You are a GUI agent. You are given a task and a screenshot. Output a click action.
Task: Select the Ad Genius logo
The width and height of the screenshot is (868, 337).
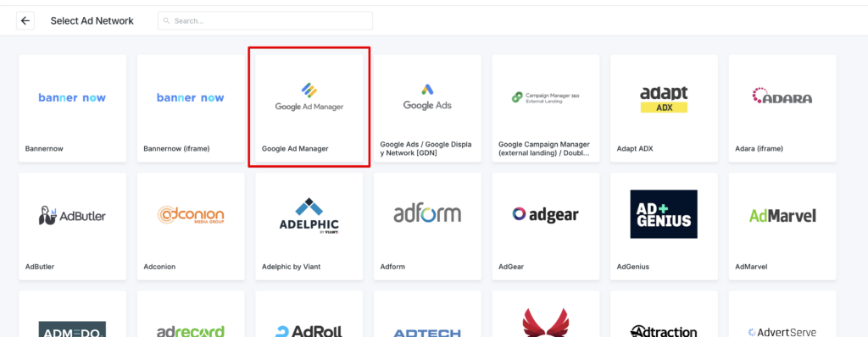tap(664, 214)
